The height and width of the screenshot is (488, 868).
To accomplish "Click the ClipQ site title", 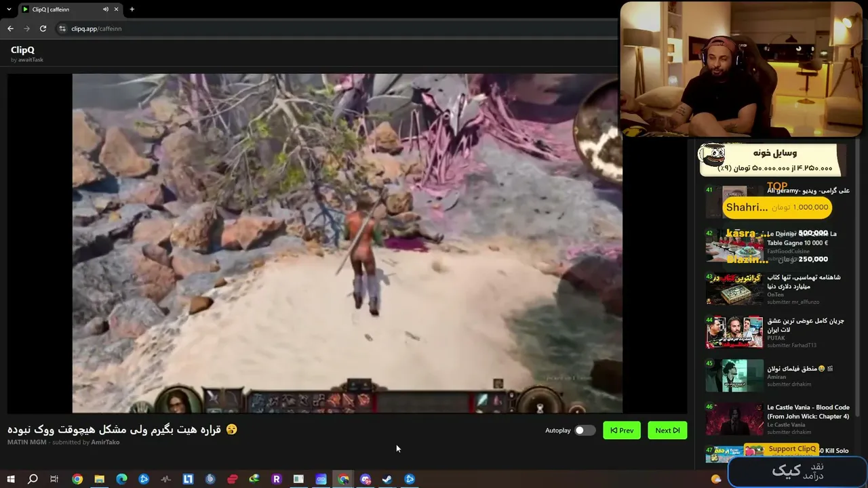I will 22,49.
